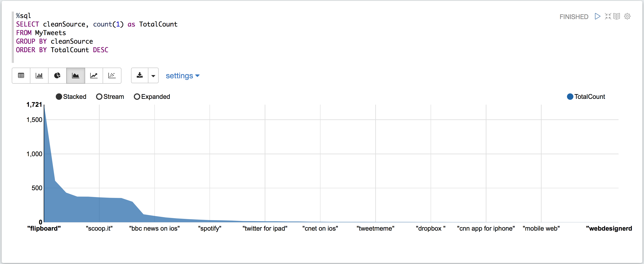This screenshot has height=264, width=644.
Task: Select the scatter chart visualization icon
Action: click(x=112, y=75)
